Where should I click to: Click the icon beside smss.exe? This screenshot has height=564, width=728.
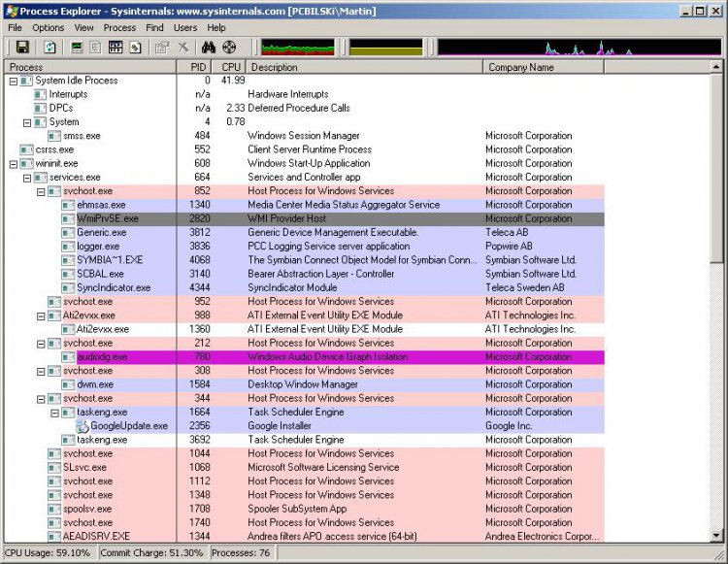[x=54, y=136]
